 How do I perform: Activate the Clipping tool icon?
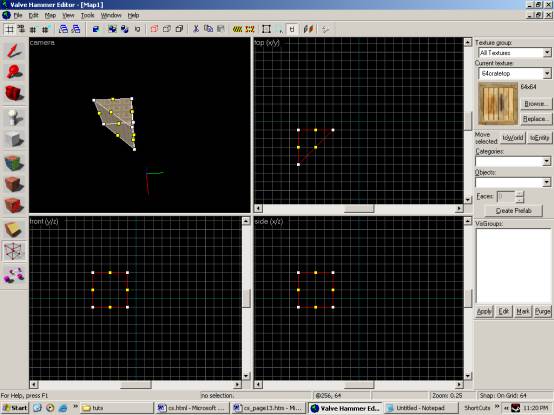click(14, 230)
